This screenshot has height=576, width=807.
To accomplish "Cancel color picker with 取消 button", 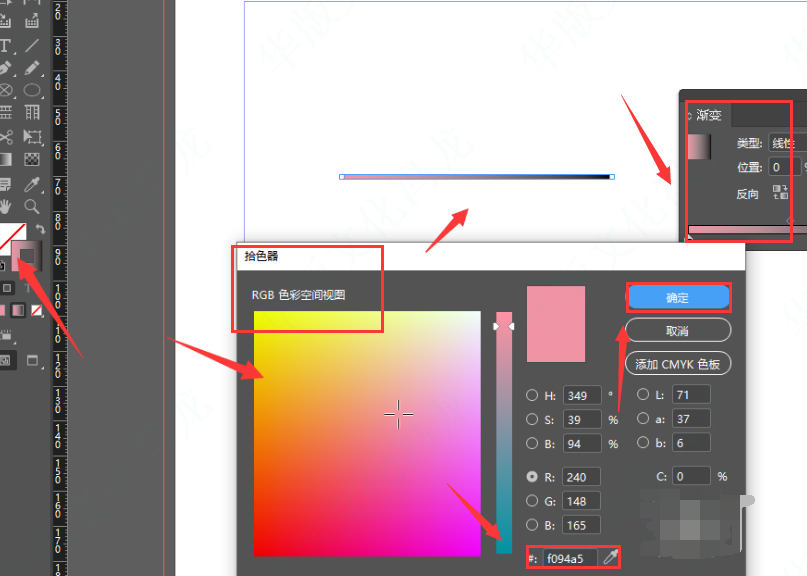I will point(678,330).
